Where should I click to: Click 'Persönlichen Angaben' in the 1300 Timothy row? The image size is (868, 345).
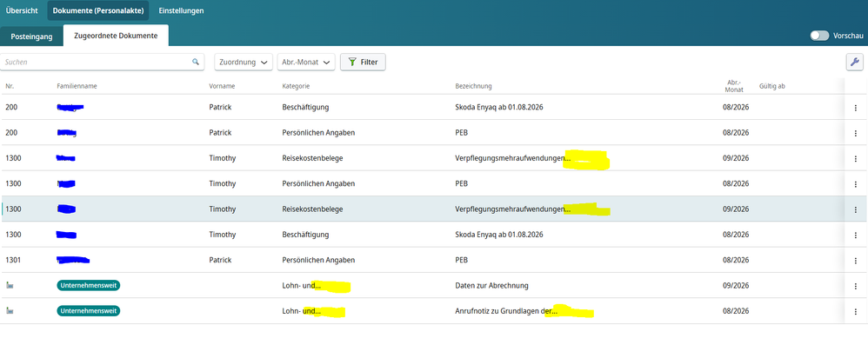coord(318,183)
